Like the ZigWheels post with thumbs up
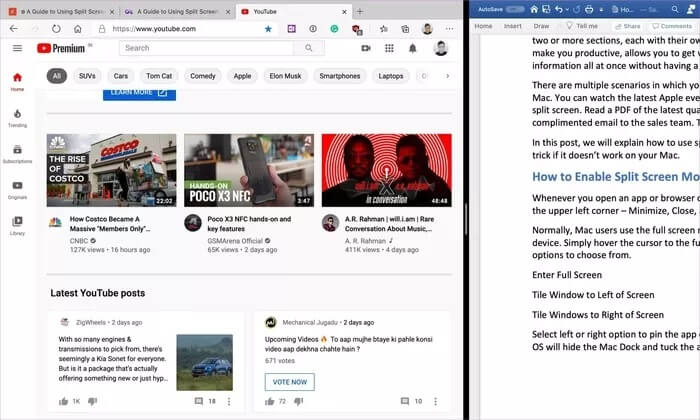Viewport: 700px width, 420px height. pyautogui.click(x=63, y=401)
